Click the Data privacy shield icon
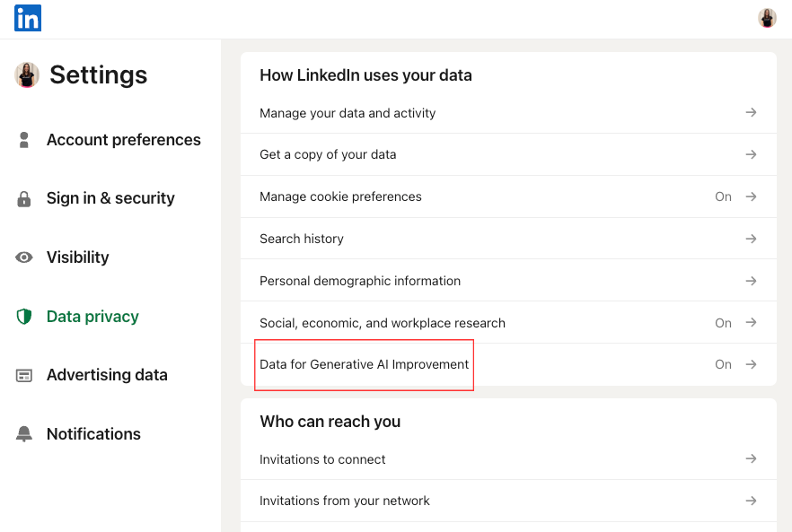This screenshot has height=532, width=792. pos(24,317)
